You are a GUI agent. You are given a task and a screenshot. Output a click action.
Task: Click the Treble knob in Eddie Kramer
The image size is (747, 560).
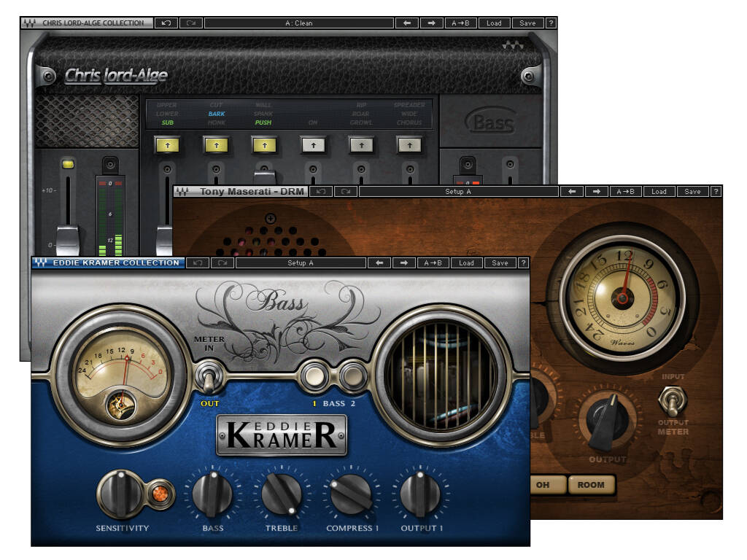pos(282,494)
